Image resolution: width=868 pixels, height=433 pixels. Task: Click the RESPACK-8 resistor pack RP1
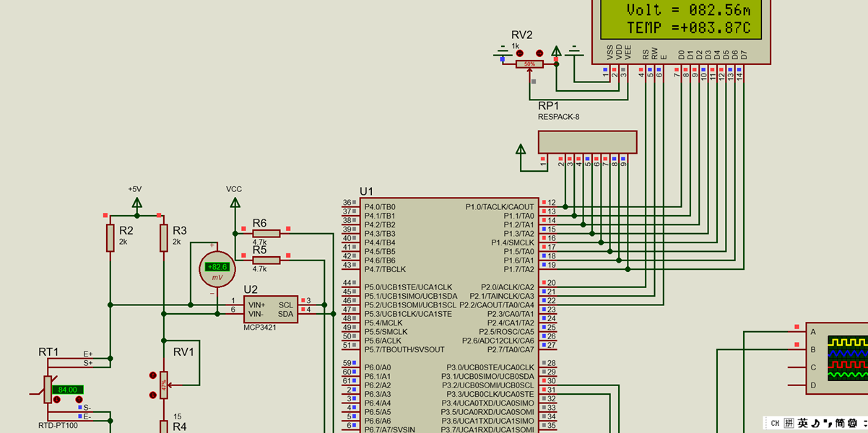587,142
